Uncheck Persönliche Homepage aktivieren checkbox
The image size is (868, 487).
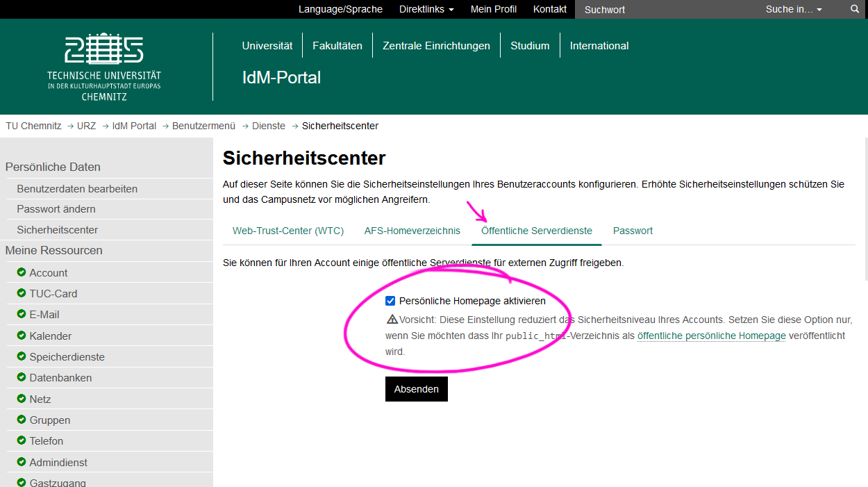tap(390, 301)
